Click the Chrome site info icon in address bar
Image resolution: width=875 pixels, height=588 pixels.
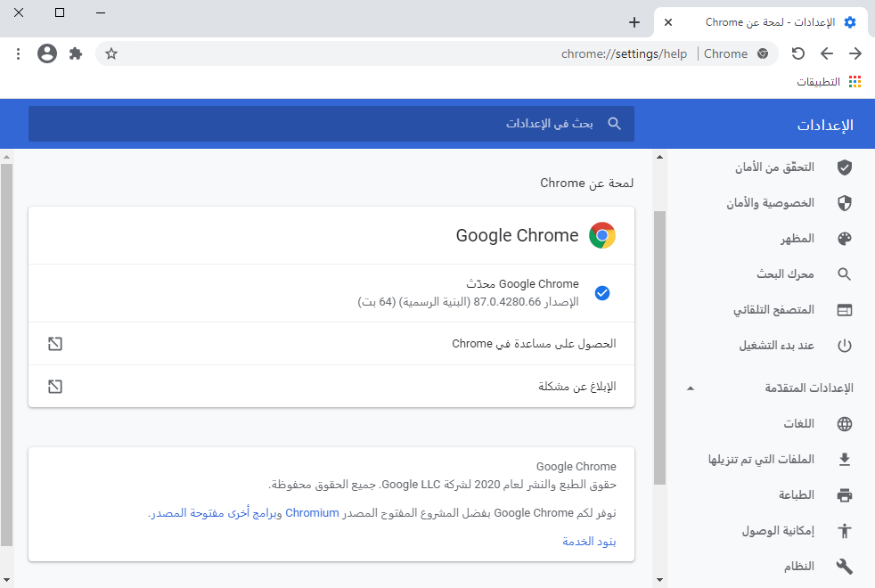[x=763, y=53]
